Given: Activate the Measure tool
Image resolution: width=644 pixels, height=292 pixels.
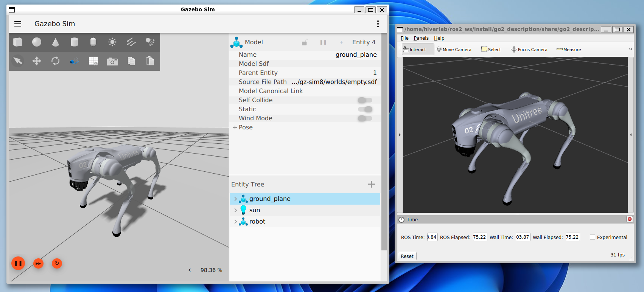Looking at the screenshot, I should tap(569, 49).
